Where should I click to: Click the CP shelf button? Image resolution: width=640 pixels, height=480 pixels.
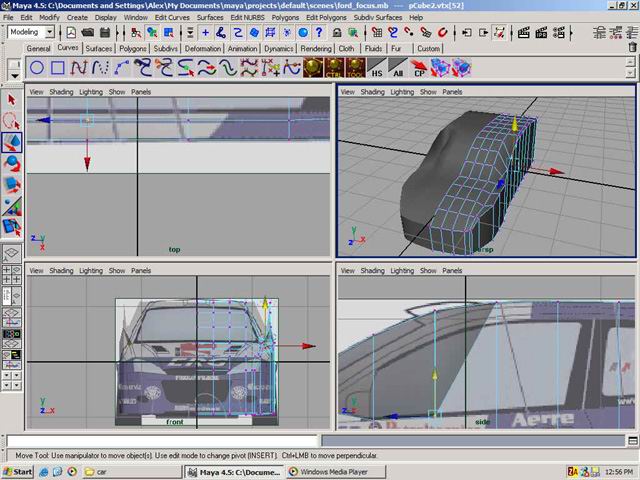pos(419,68)
